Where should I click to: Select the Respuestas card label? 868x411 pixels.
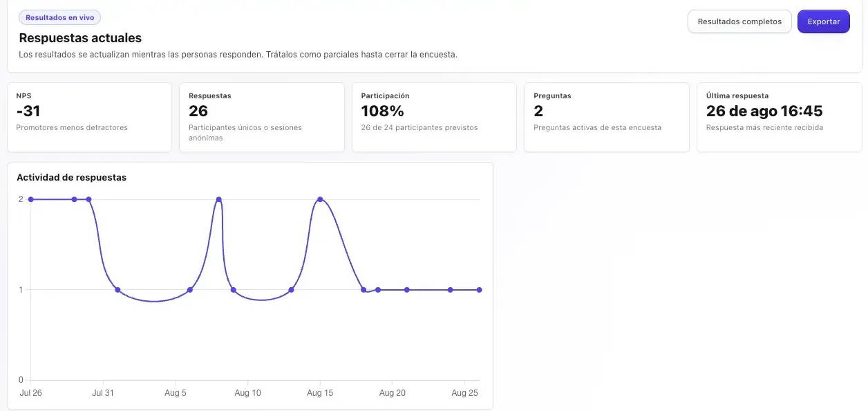210,95
